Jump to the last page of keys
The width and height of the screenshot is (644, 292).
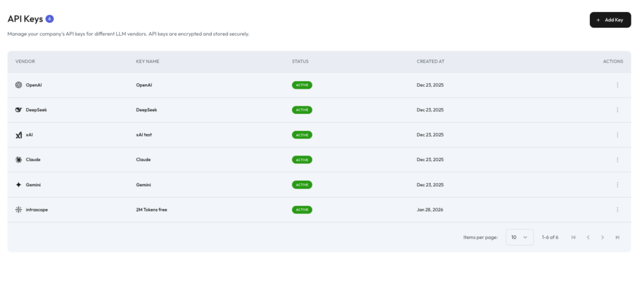tap(618, 237)
